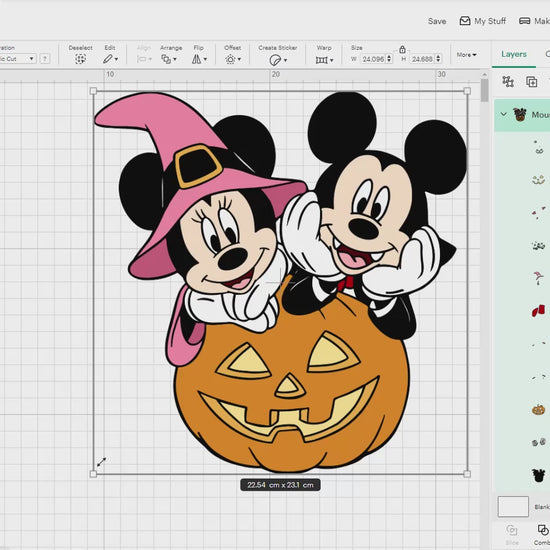Screen dimensions: 550x550
Task: Click the height value field
Action: coord(423,59)
